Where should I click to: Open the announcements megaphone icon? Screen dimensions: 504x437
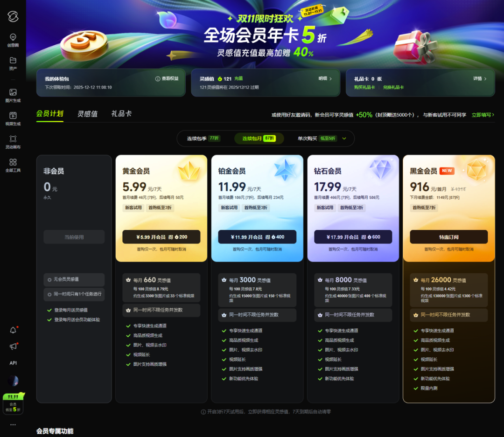click(13, 347)
